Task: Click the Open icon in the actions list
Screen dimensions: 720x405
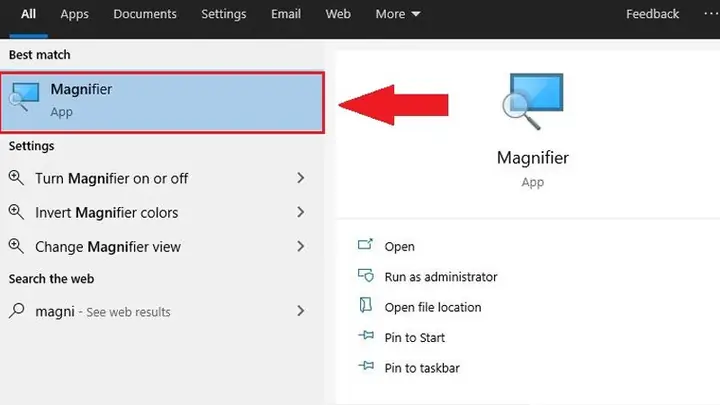Action: coord(366,245)
